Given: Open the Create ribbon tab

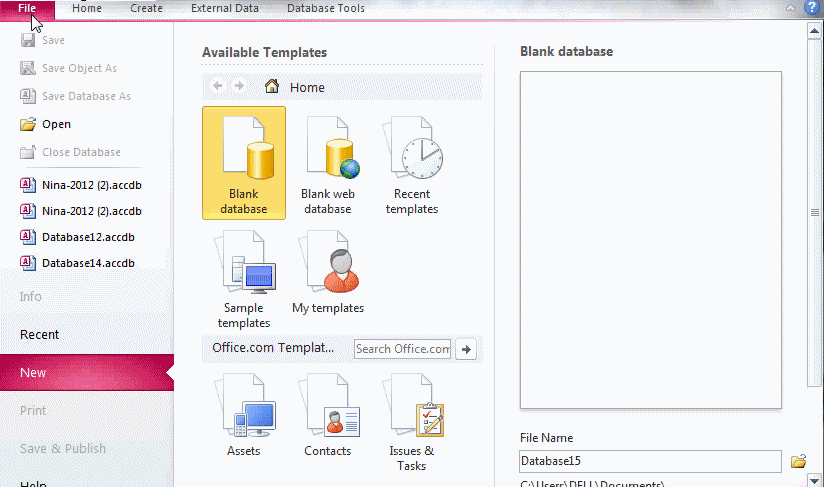Looking at the screenshot, I should click(146, 8).
